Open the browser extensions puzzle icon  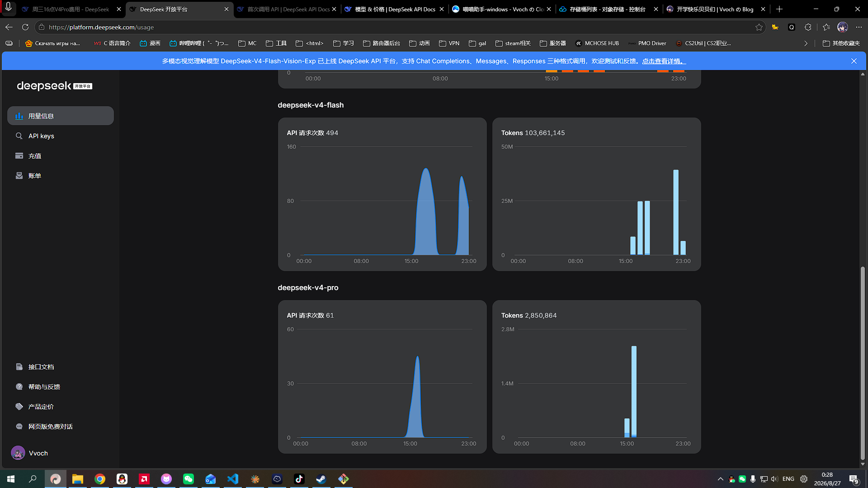click(x=808, y=27)
